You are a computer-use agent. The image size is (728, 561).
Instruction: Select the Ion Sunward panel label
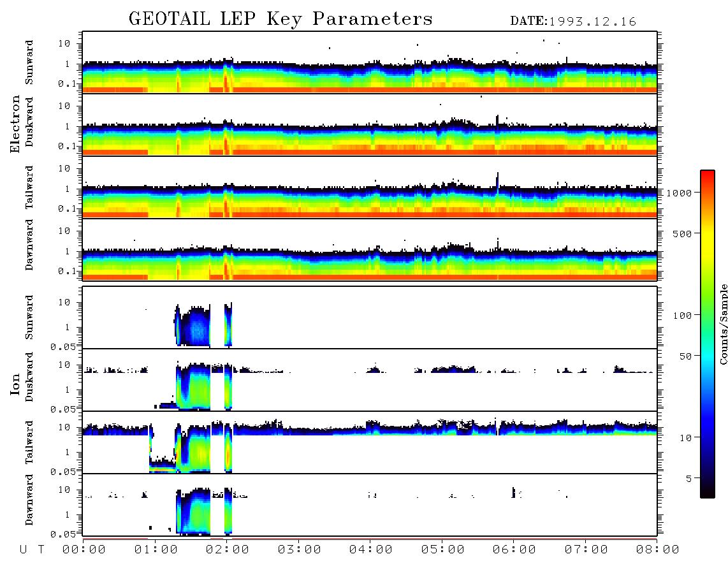click(x=29, y=317)
